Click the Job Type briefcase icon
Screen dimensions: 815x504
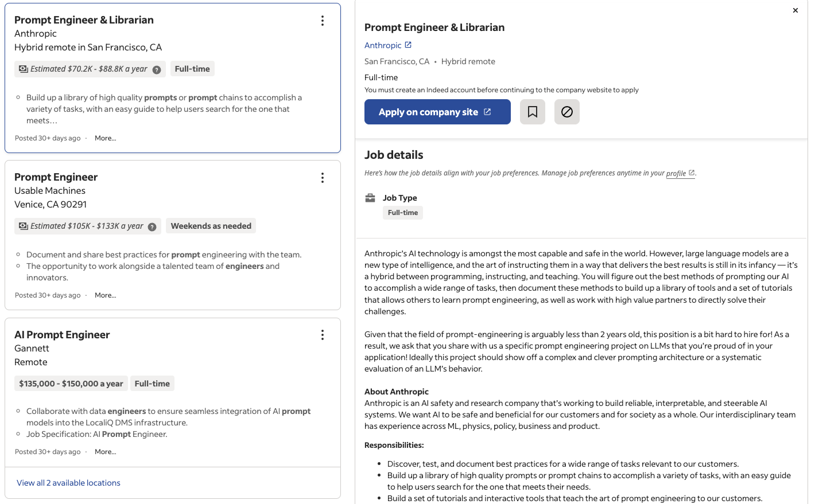point(370,198)
